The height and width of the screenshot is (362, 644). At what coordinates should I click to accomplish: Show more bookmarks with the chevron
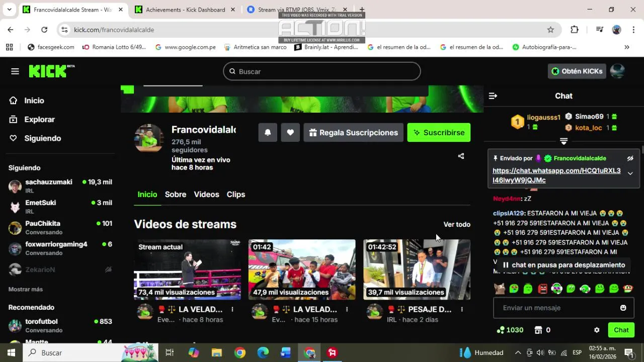627,47
